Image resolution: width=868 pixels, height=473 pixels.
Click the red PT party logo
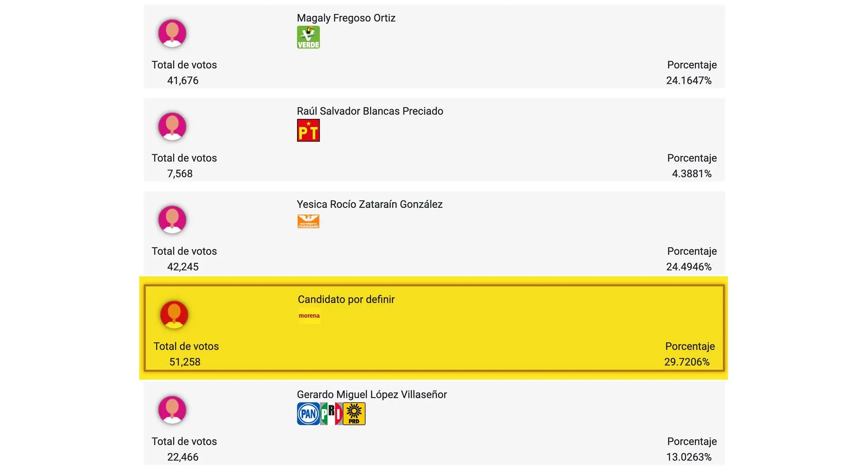click(x=308, y=130)
